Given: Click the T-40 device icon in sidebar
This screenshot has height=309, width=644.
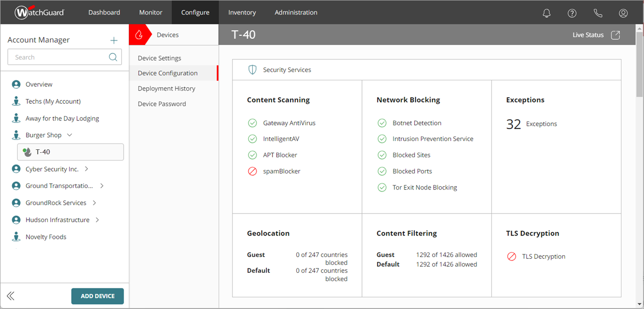Looking at the screenshot, I should pyautogui.click(x=27, y=152).
